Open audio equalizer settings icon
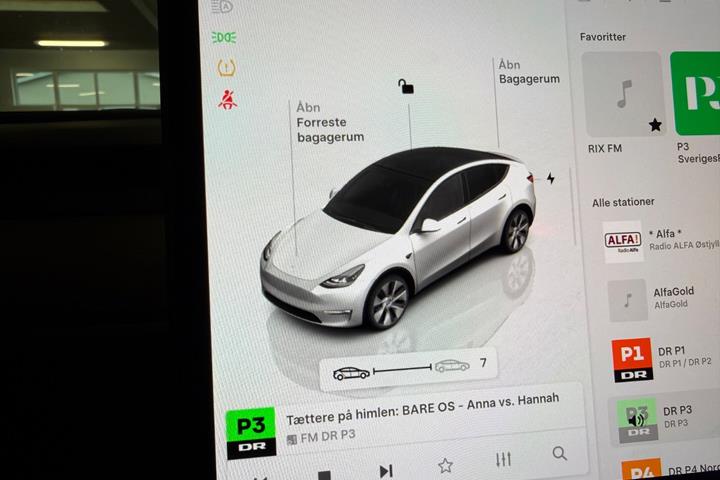This screenshot has height=480, width=720. point(503,459)
